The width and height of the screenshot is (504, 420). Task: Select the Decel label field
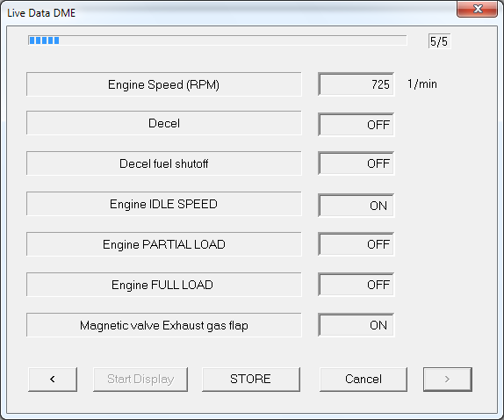(x=164, y=123)
